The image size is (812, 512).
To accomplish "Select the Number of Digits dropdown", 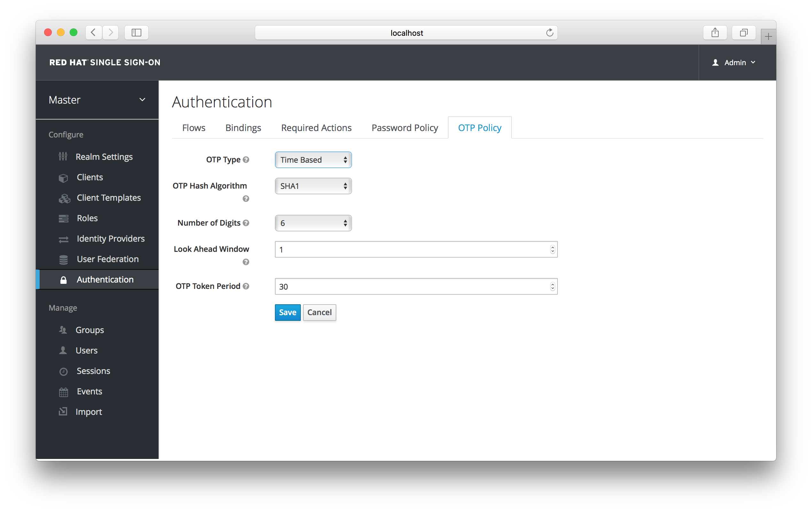I will click(x=313, y=222).
